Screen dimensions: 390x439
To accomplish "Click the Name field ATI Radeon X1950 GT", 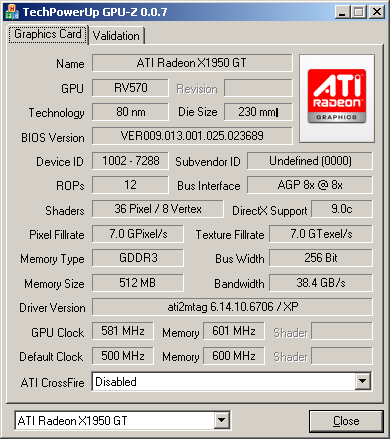I will coord(192,63).
